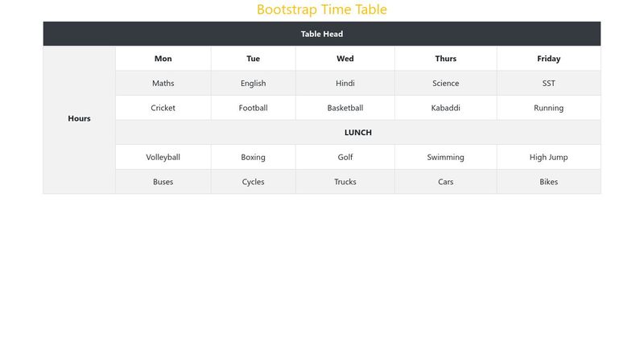
Task: Click the Swimming cell
Action: 445,158
